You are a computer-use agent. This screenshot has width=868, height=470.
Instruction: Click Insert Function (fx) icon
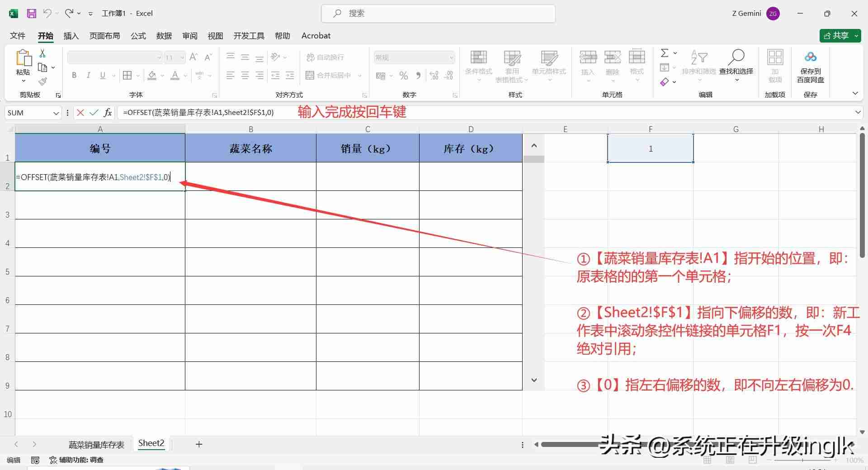(108, 112)
